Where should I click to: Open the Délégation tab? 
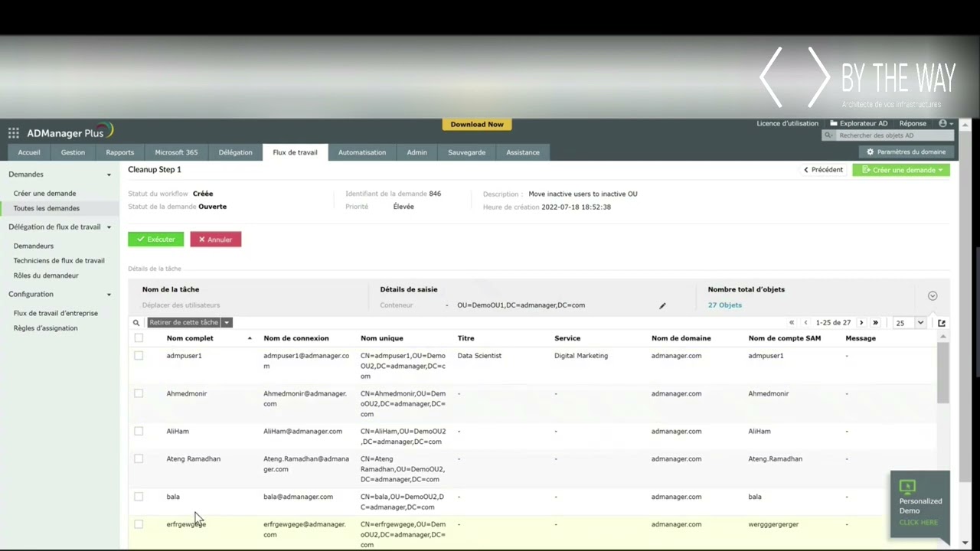pyautogui.click(x=235, y=152)
